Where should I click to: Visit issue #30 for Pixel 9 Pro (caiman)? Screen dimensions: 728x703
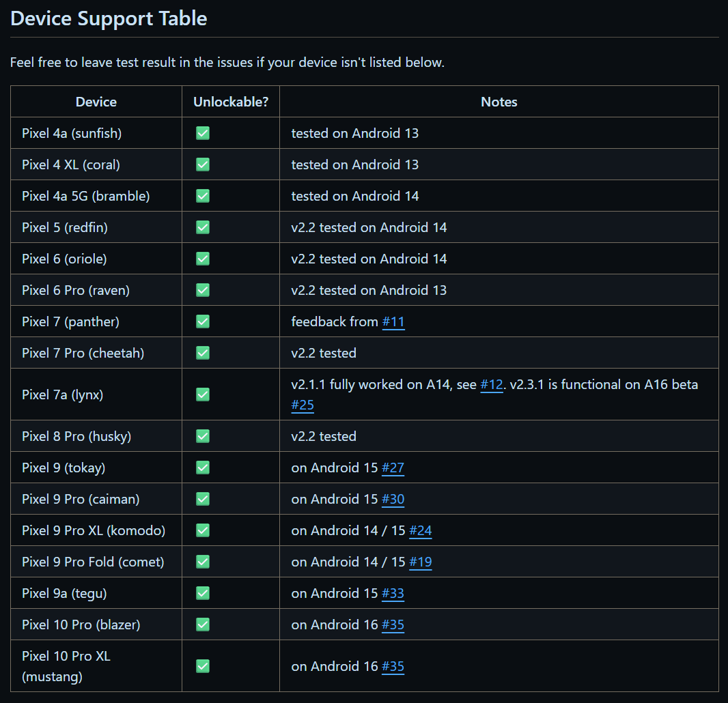point(393,499)
